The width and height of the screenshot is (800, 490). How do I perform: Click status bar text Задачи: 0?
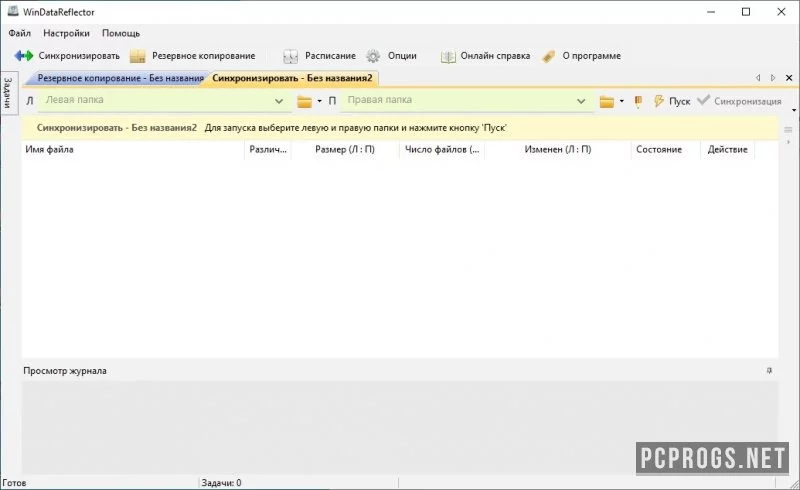[x=221, y=483]
